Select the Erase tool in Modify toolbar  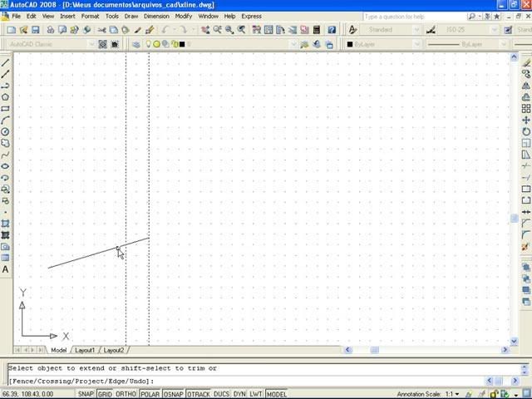526,63
